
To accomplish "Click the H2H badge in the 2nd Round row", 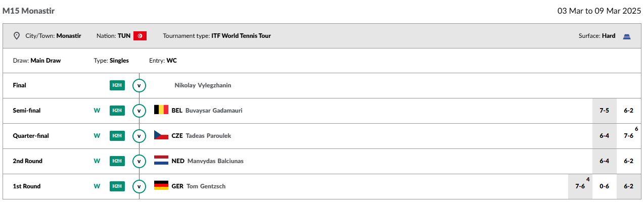I will (x=117, y=161).
